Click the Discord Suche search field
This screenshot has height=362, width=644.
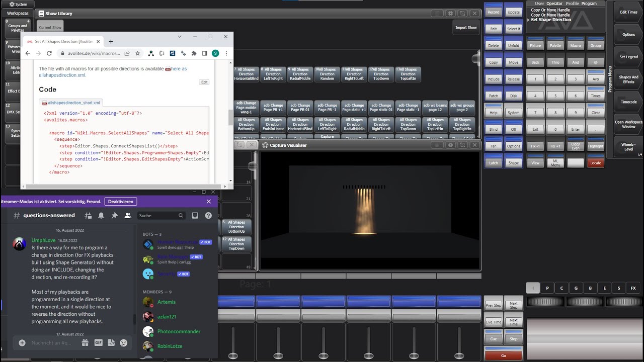tap(161, 215)
